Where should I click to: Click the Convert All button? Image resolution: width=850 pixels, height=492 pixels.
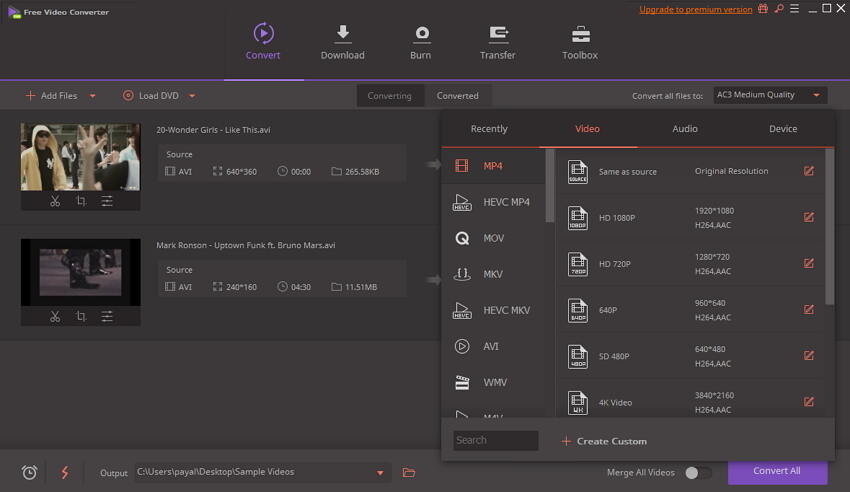777,471
